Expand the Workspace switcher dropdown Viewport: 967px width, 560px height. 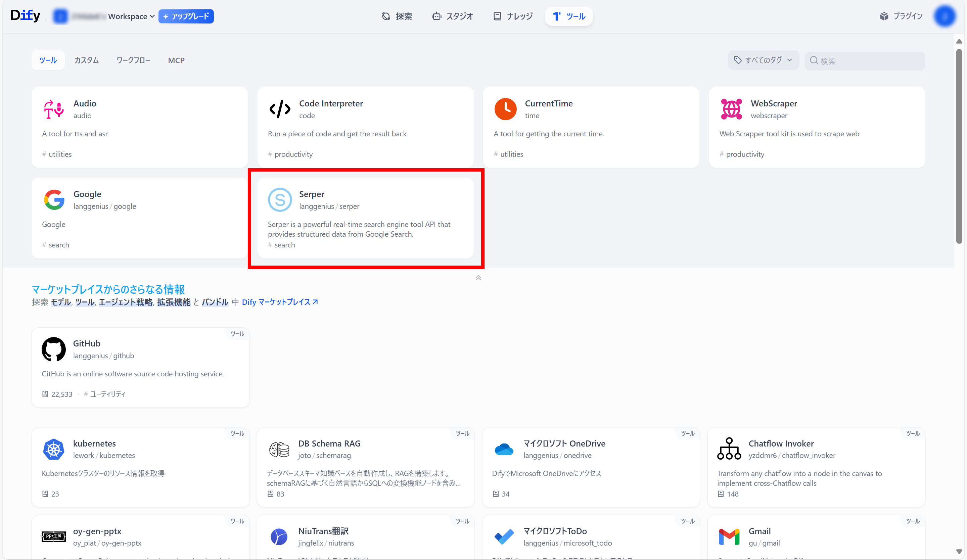pos(131,16)
